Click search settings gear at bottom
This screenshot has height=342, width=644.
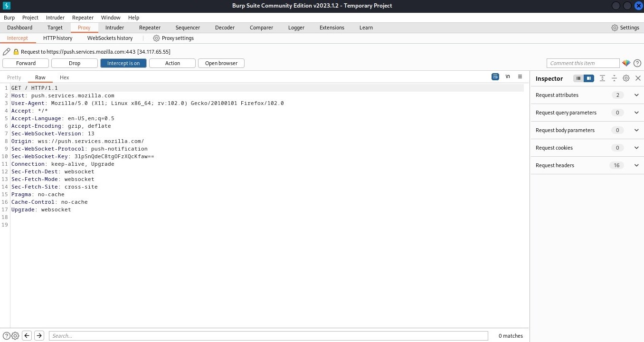click(x=15, y=336)
